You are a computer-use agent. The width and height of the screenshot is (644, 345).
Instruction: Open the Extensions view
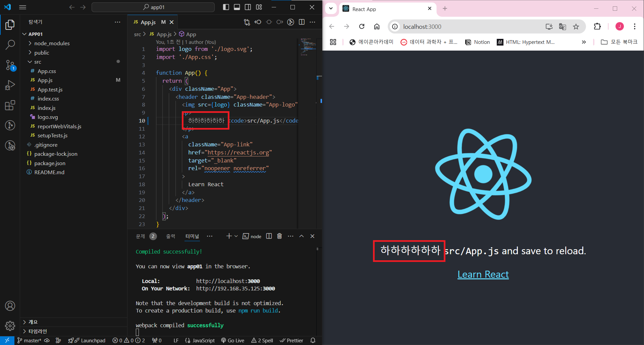10,105
